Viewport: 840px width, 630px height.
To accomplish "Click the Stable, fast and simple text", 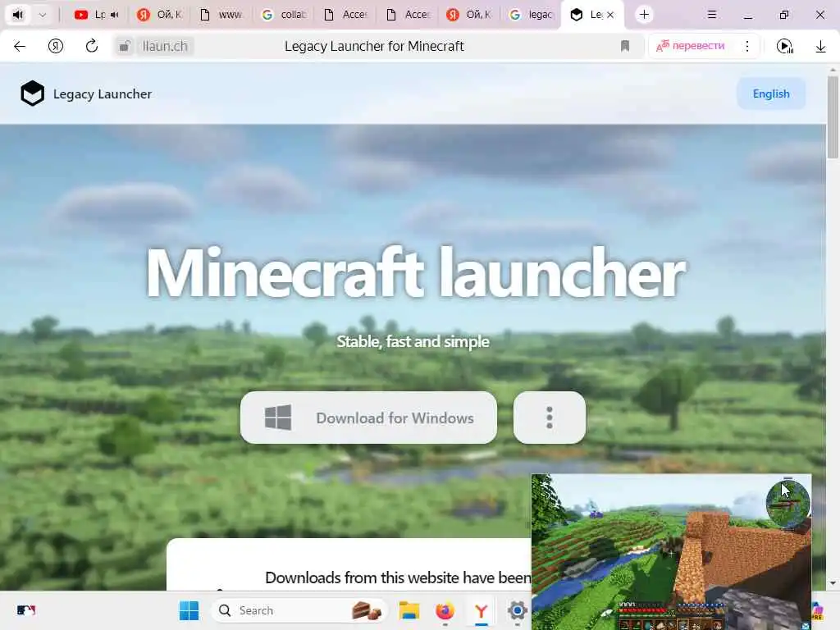I will 413,341.
